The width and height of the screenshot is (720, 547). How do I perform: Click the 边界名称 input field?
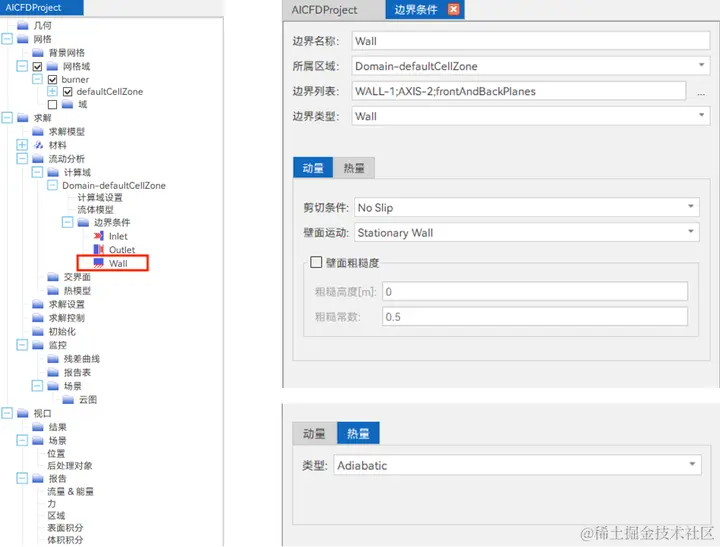[531, 41]
